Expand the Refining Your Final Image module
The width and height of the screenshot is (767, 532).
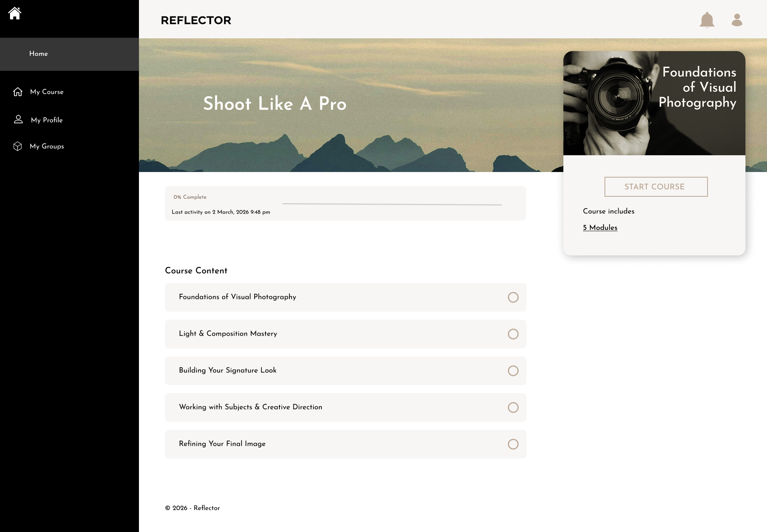pyautogui.click(x=222, y=444)
